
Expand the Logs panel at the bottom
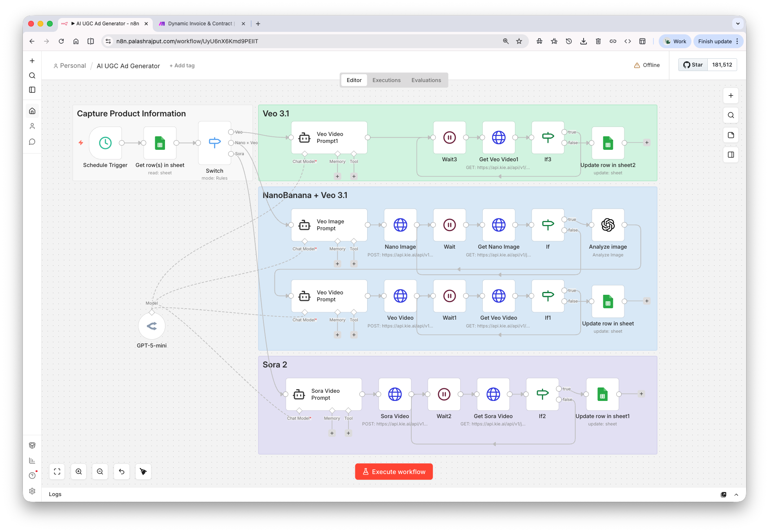pyautogui.click(x=736, y=494)
